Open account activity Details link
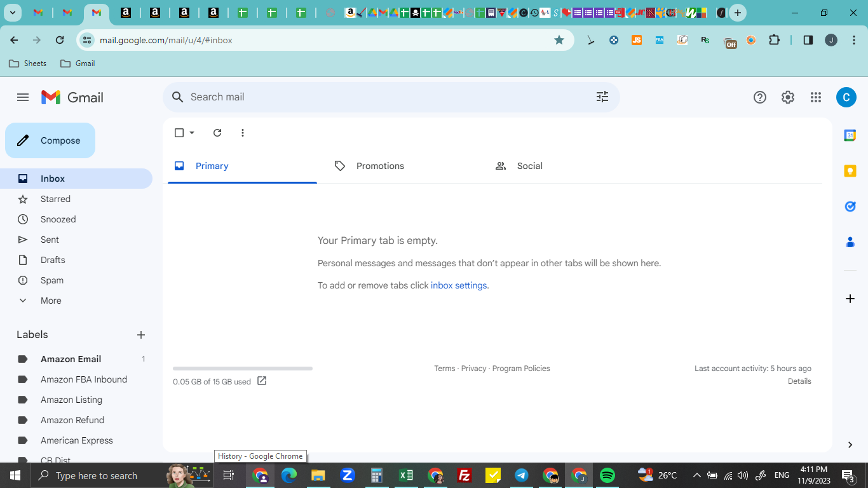Viewport: 868px width, 488px height. pyautogui.click(x=799, y=381)
